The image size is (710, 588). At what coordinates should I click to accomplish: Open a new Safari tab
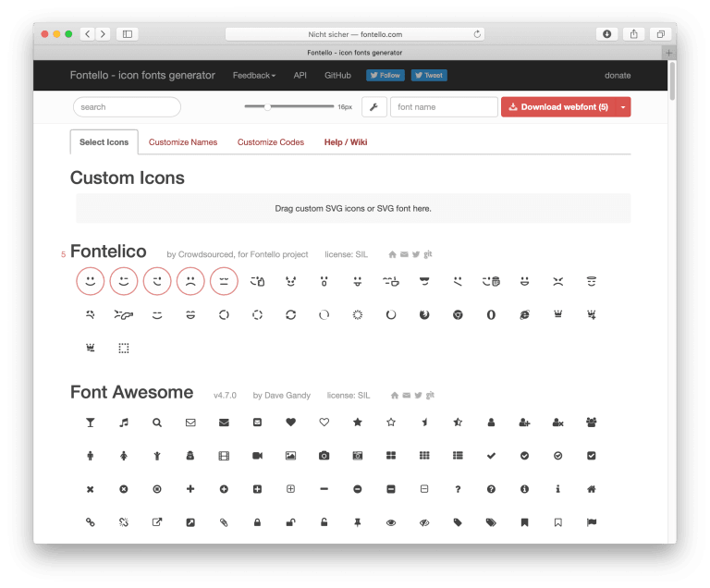tap(668, 53)
